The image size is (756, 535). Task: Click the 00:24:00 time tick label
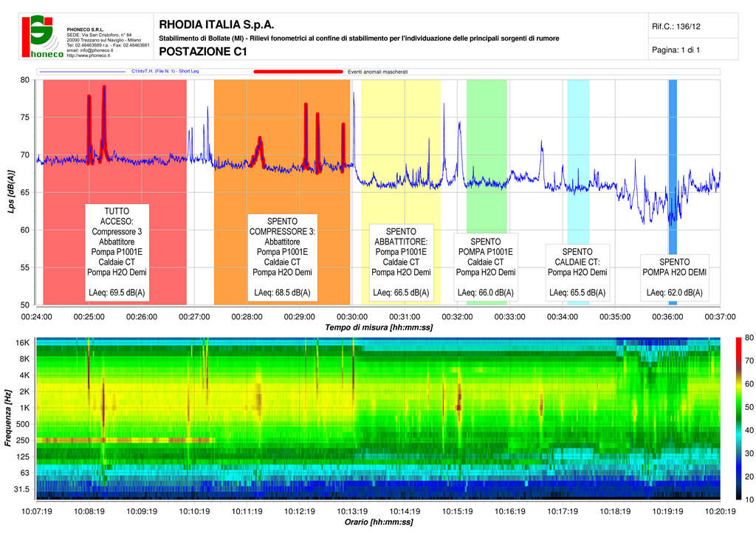(37, 317)
